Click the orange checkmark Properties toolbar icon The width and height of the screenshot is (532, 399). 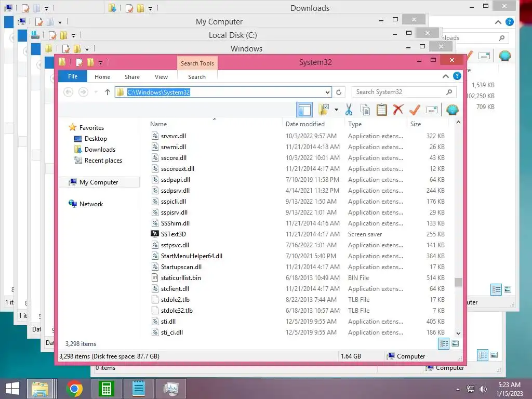tap(415, 110)
